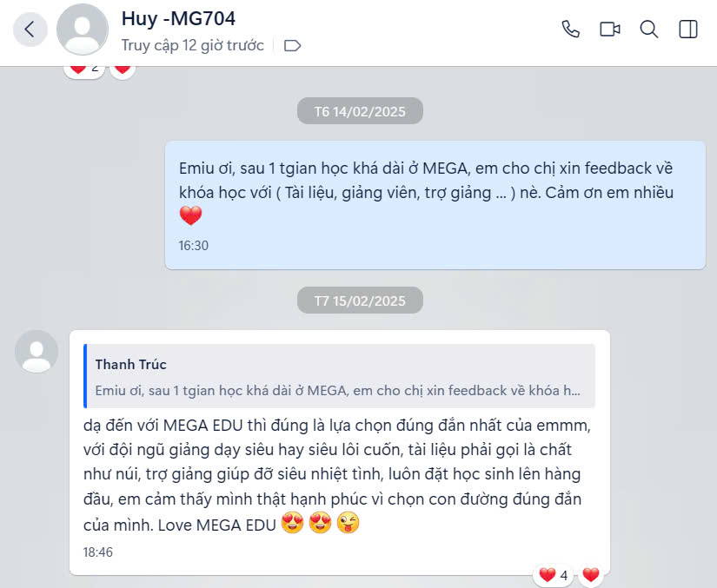Open Huy -MG704 profile avatar in header
The image size is (717, 588).
83,30
